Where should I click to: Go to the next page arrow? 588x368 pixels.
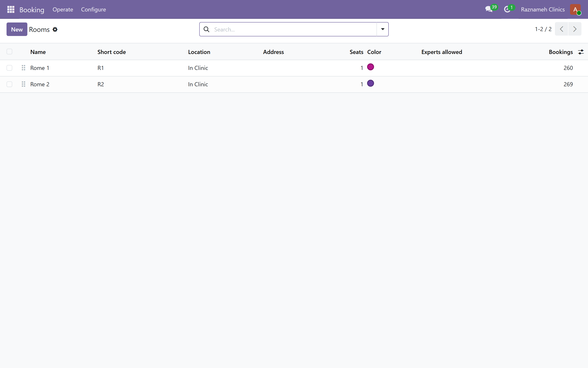[575, 29]
